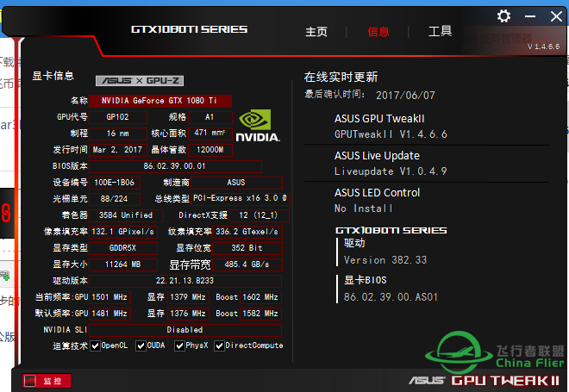
Task: Click the default memory clock 1376 MHz
Action: [x=188, y=314]
